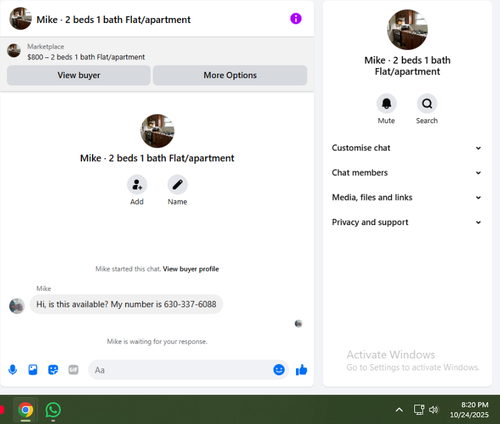Click Mike's message with phone number
Image resolution: width=500 pixels, height=424 pixels.
tap(126, 304)
